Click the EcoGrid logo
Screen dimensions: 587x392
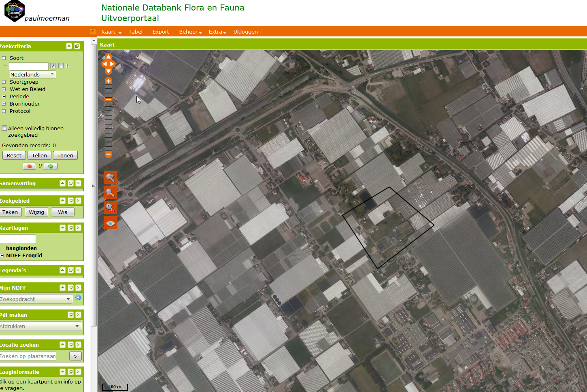[x=15, y=11]
